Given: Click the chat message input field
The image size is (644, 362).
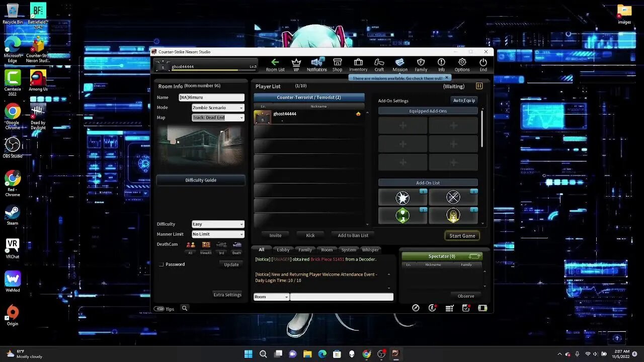Looking at the screenshot, I should coord(342,297).
